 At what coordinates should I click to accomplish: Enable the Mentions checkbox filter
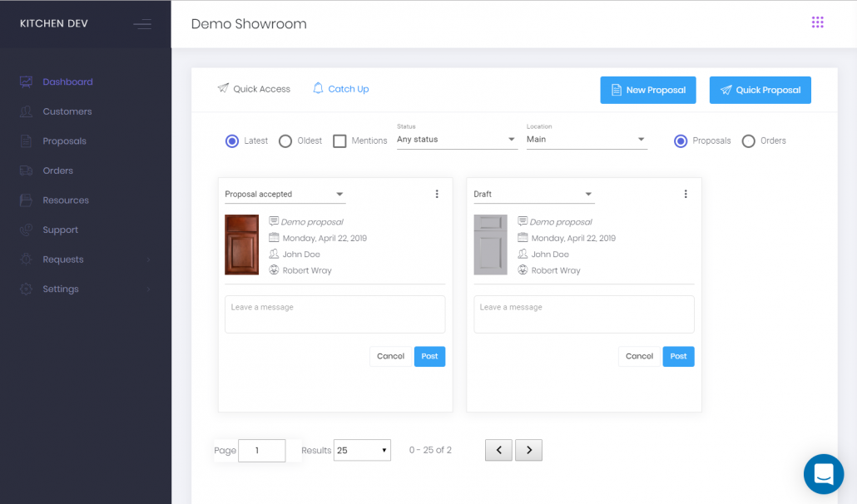point(339,141)
